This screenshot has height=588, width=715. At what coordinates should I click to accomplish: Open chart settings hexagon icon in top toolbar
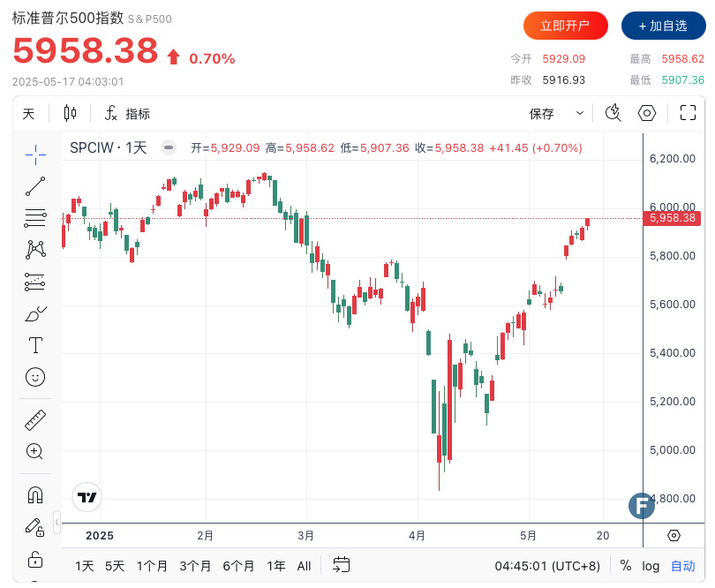pos(648,113)
